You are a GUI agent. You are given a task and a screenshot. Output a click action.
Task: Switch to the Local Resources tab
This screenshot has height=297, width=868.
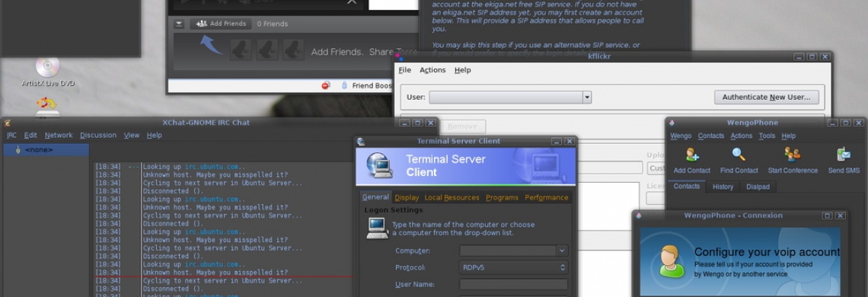click(452, 197)
